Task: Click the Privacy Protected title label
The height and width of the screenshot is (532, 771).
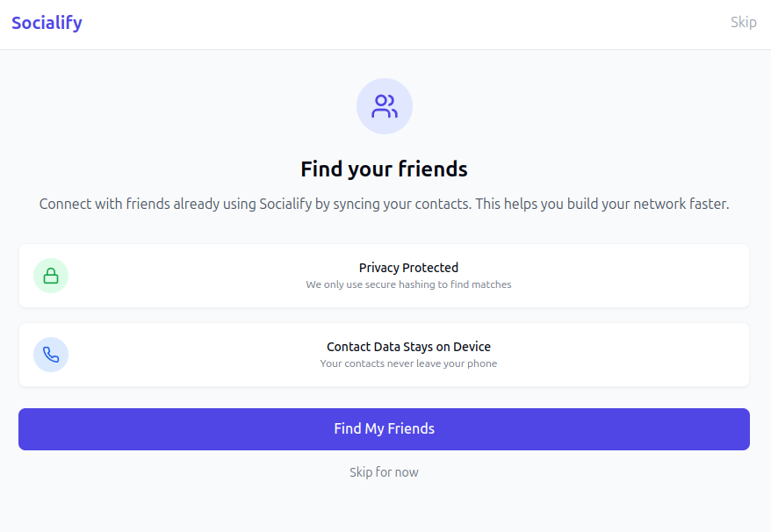Action: (x=408, y=268)
